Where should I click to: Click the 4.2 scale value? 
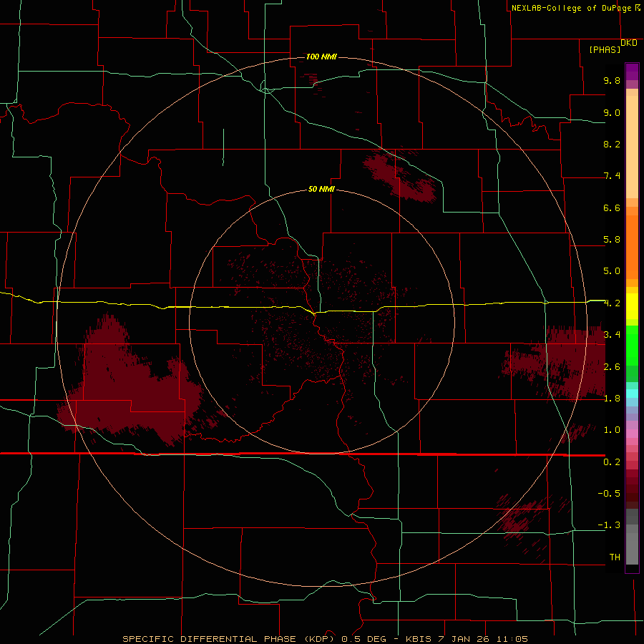tap(612, 303)
